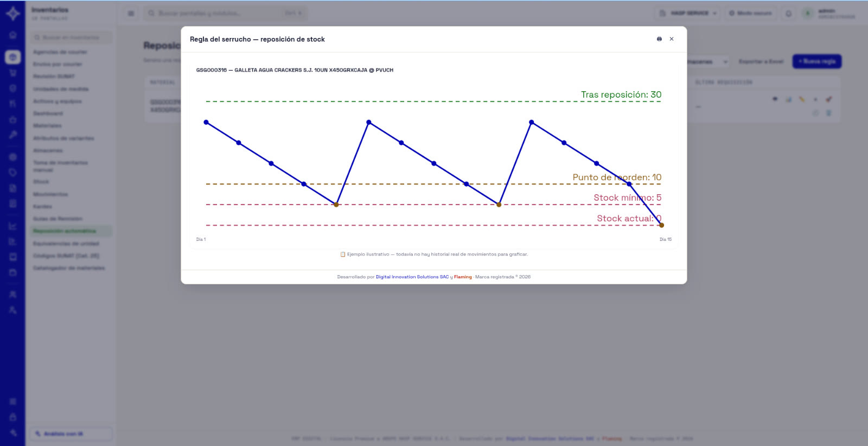The height and width of the screenshot is (446, 868).
Task: Click the 'Punto de reorden: 10' label
Action: point(617,177)
